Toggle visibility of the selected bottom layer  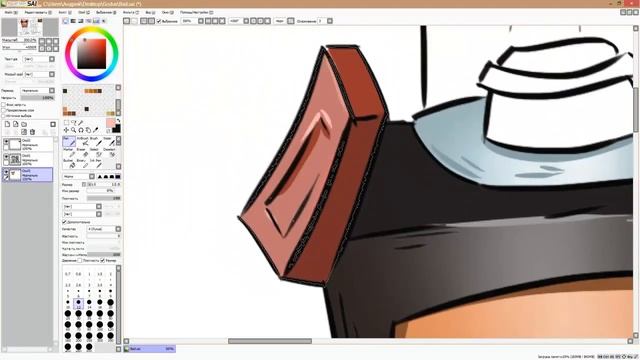pos(6,172)
